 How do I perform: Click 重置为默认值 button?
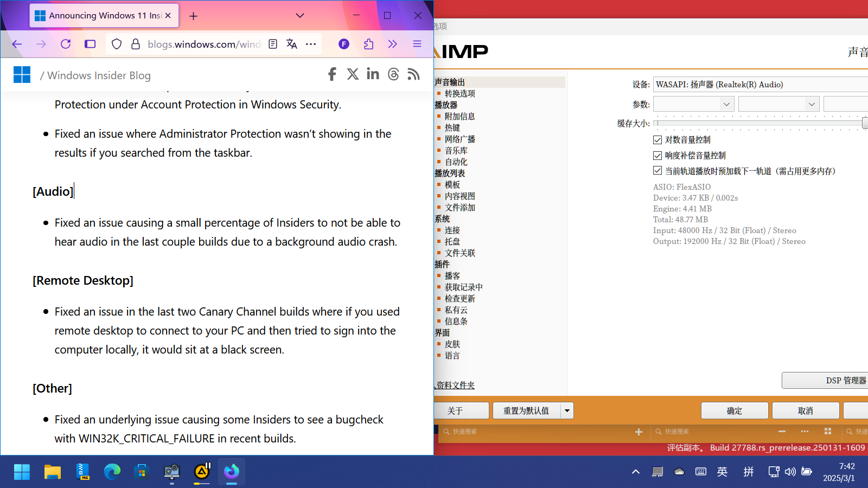[x=526, y=410]
